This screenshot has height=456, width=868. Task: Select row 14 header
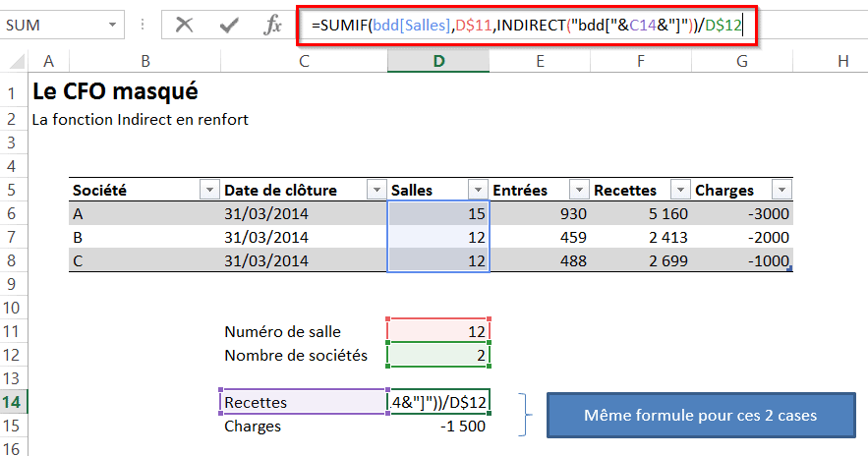point(15,402)
